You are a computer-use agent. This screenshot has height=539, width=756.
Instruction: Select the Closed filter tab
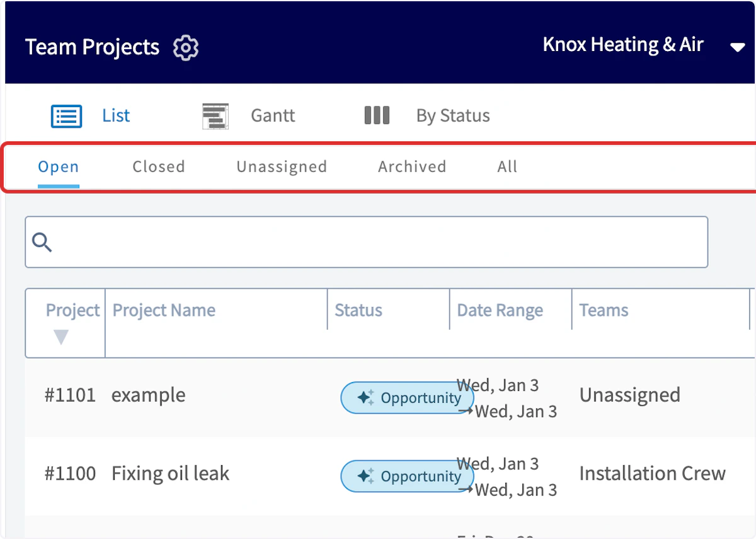pyautogui.click(x=159, y=167)
